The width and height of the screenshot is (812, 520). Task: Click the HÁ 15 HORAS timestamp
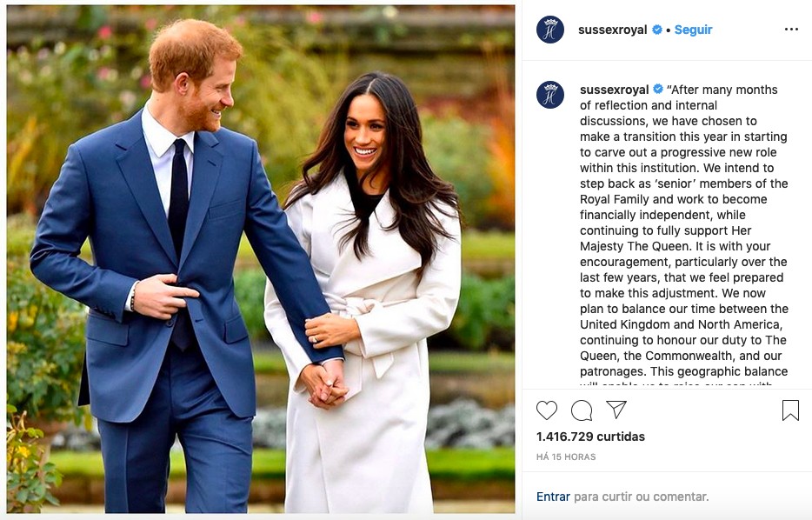[566, 457]
